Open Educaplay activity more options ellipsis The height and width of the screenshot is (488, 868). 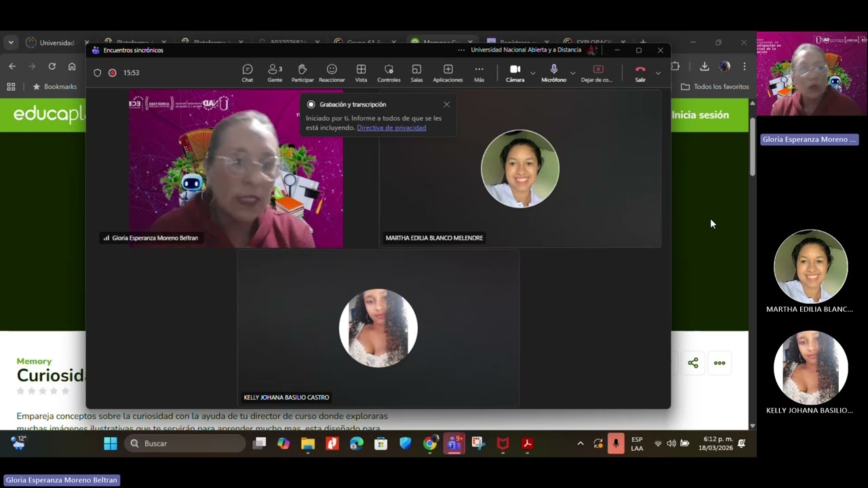pyautogui.click(x=719, y=363)
